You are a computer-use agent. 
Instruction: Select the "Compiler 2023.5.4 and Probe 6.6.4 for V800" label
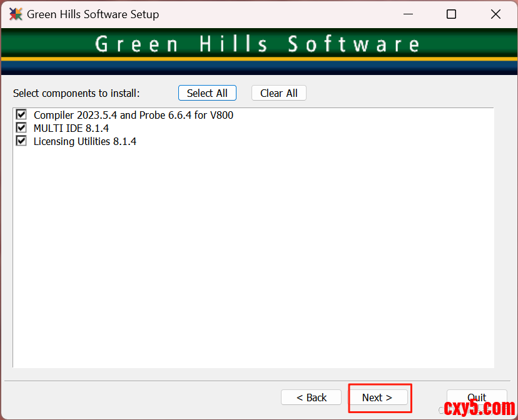click(x=133, y=115)
